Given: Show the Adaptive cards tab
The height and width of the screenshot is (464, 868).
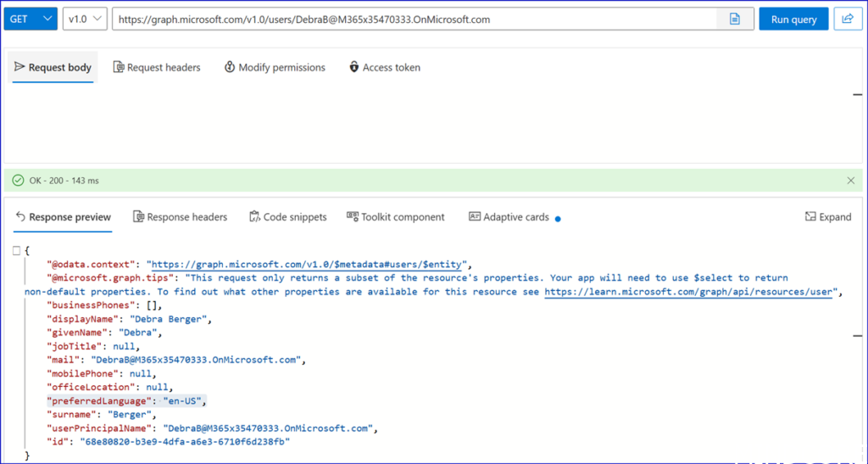Looking at the screenshot, I should (x=509, y=217).
